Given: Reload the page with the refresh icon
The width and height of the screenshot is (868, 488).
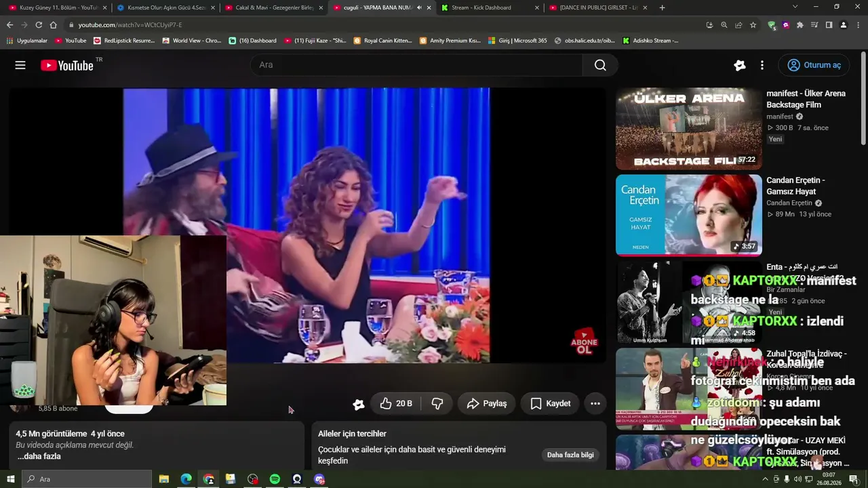Looking at the screenshot, I should coord(39,25).
